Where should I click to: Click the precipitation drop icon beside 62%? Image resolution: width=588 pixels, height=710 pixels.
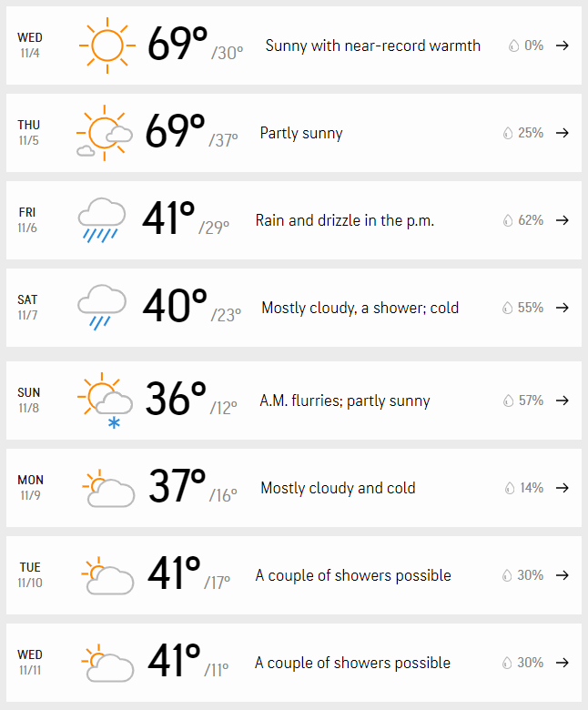[508, 220]
